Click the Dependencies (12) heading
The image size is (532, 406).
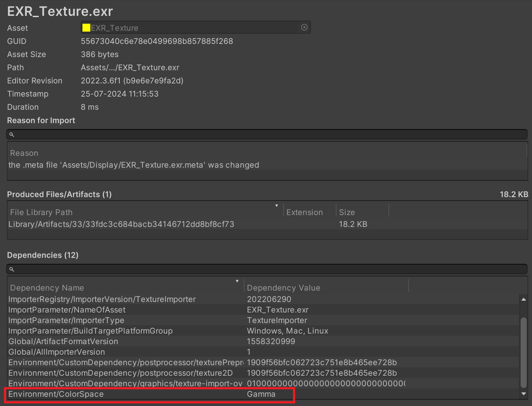click(43, 255)
